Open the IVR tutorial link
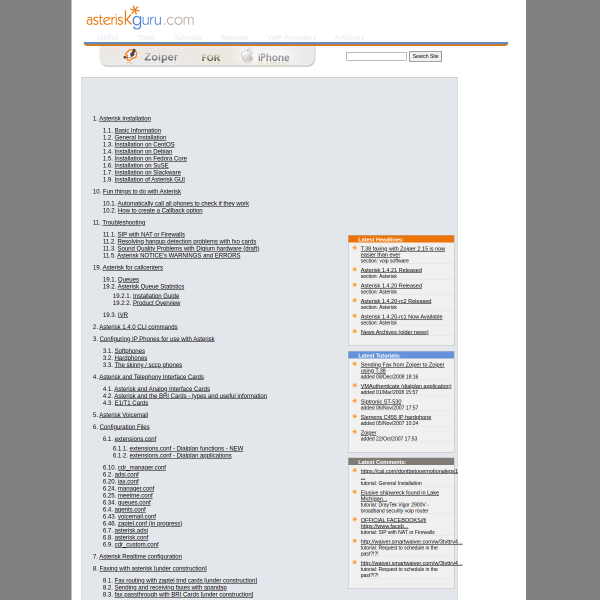This screenshot has width=600, height=600. coord(123,315)
